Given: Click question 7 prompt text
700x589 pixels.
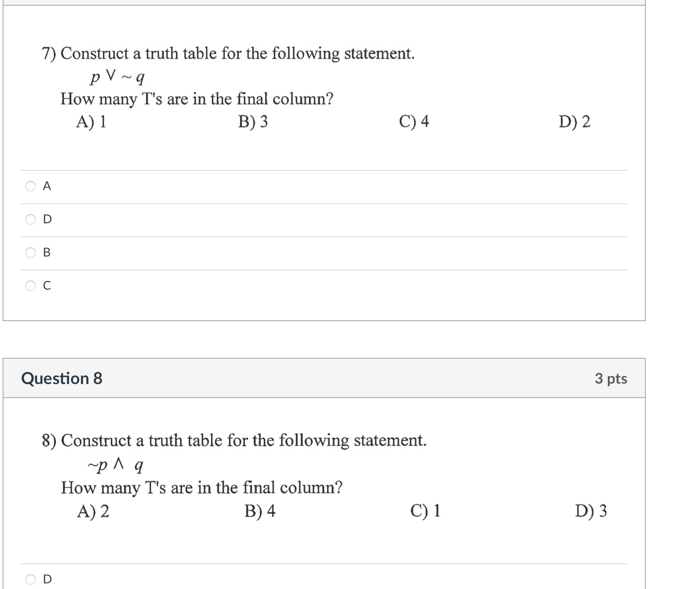Looking at the screenshot, I should point(227,54).
